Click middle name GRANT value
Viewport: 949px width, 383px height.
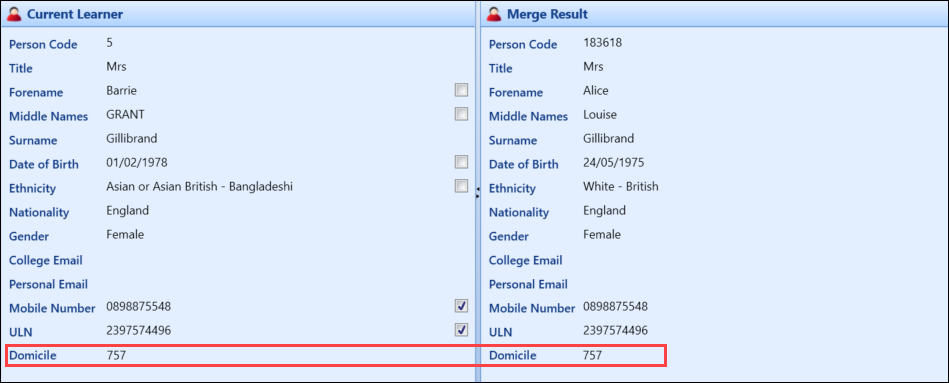pos(125,114)
